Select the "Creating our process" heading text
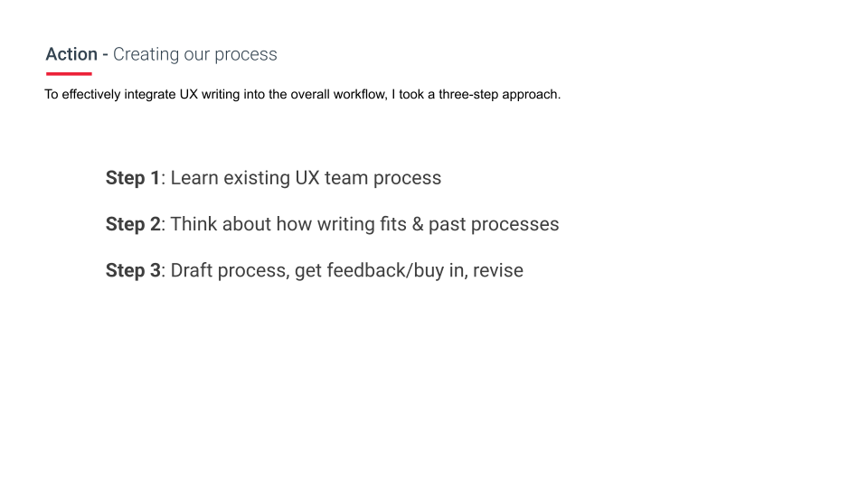868x488 pixels. [x=194, y=54]
